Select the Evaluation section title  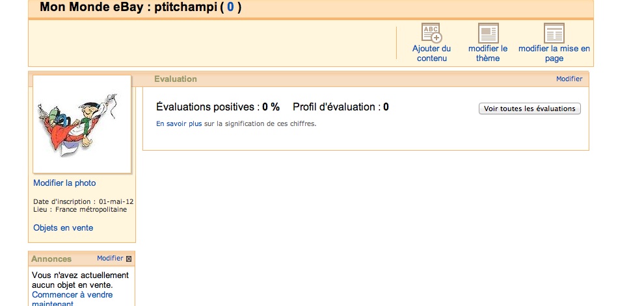pyautogui.click(x=176, y=79)
